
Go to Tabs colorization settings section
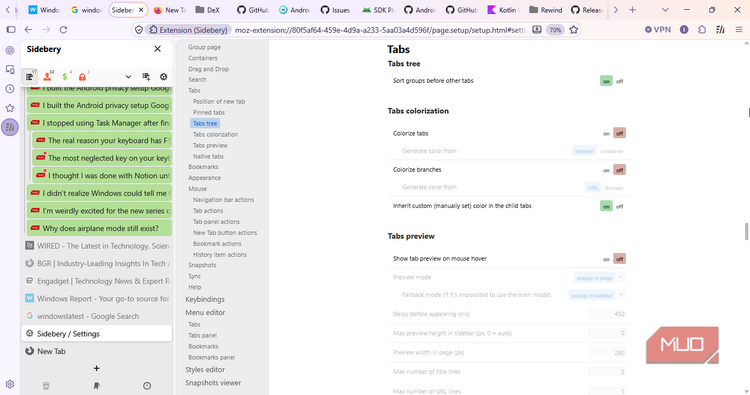click(215, 134)
